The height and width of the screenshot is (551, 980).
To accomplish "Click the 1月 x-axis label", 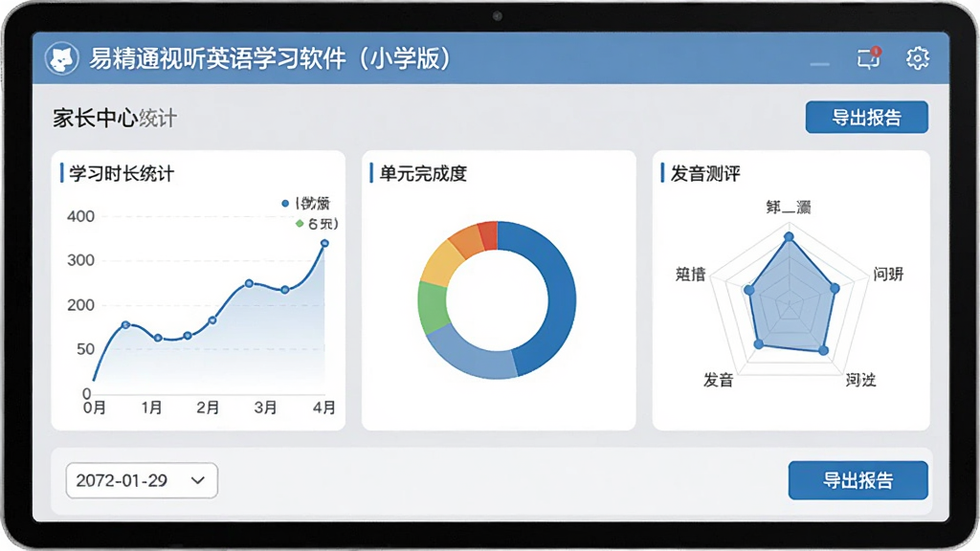I will [x=151, y=408].
